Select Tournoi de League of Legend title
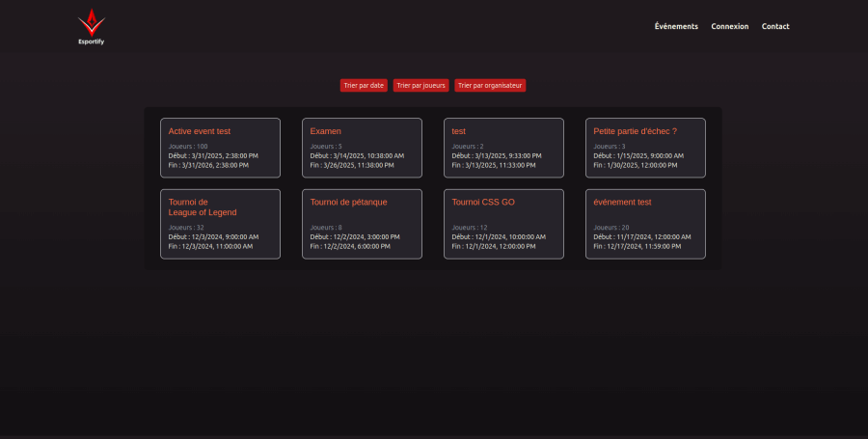Viewport: 868px width, 439px height. [x=203, y=207]
